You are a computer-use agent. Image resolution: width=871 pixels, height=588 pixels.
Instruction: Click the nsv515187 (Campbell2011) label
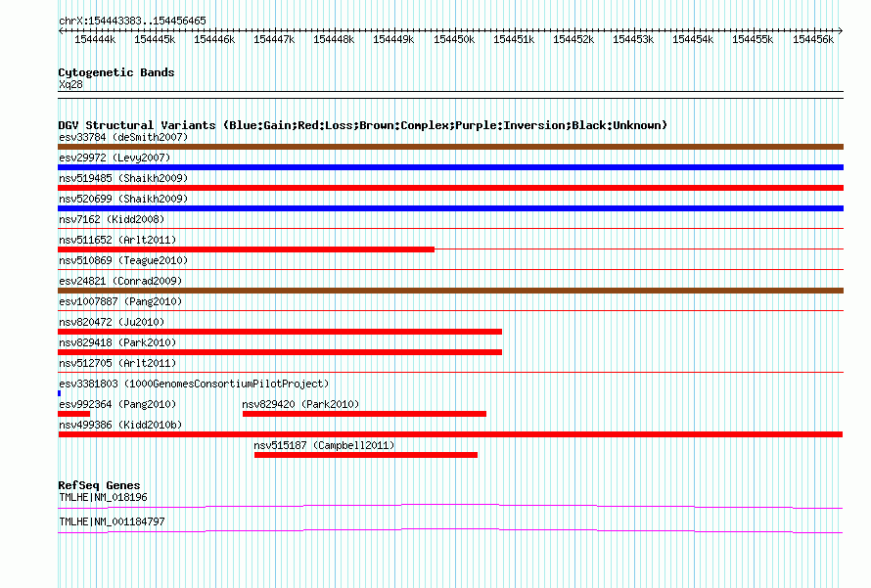[x=324, y=445]
